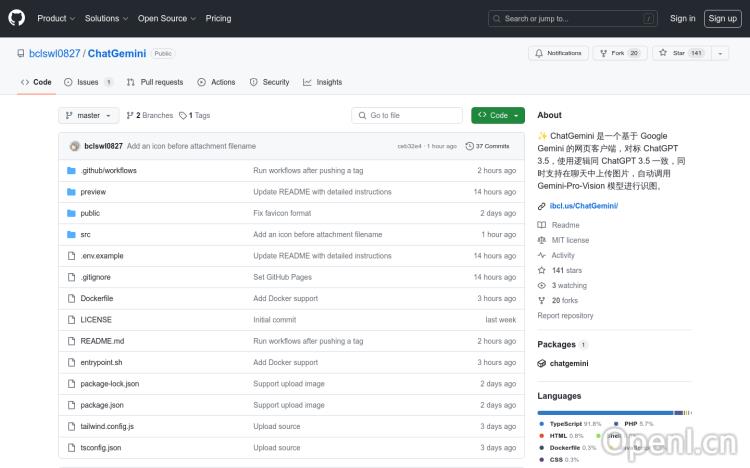Click the package icon beside chatgemini

[x=542, y=364]
